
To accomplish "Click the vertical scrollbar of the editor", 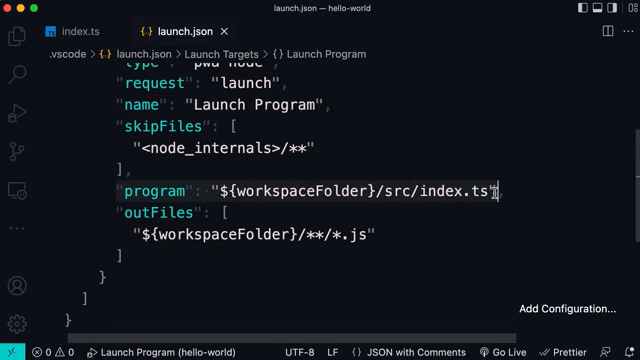I will pos(638,186).
